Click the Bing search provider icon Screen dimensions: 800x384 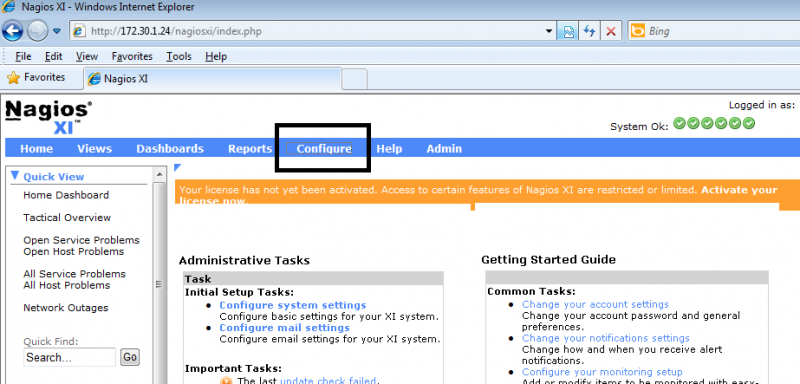click(x=637, y=31)
